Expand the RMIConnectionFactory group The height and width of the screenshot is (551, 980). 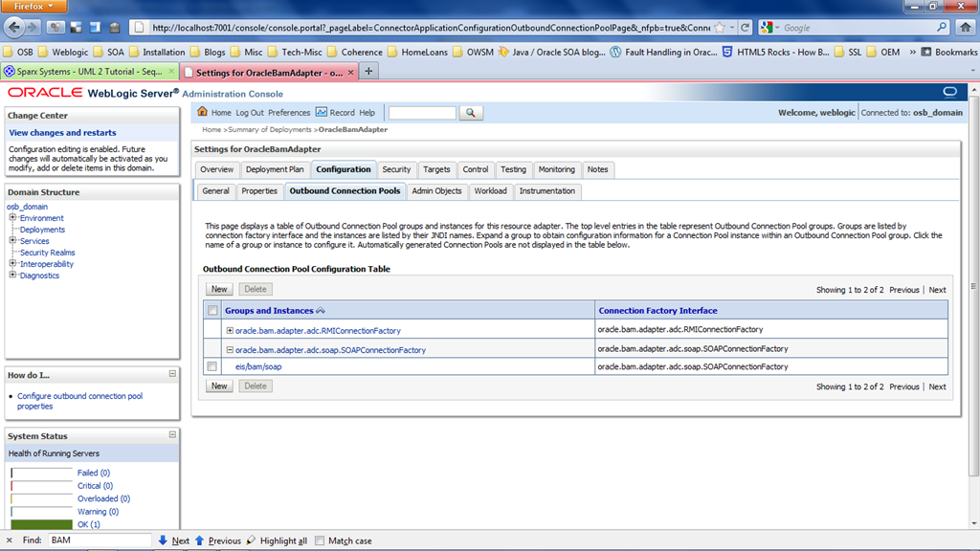pos(230,331)
